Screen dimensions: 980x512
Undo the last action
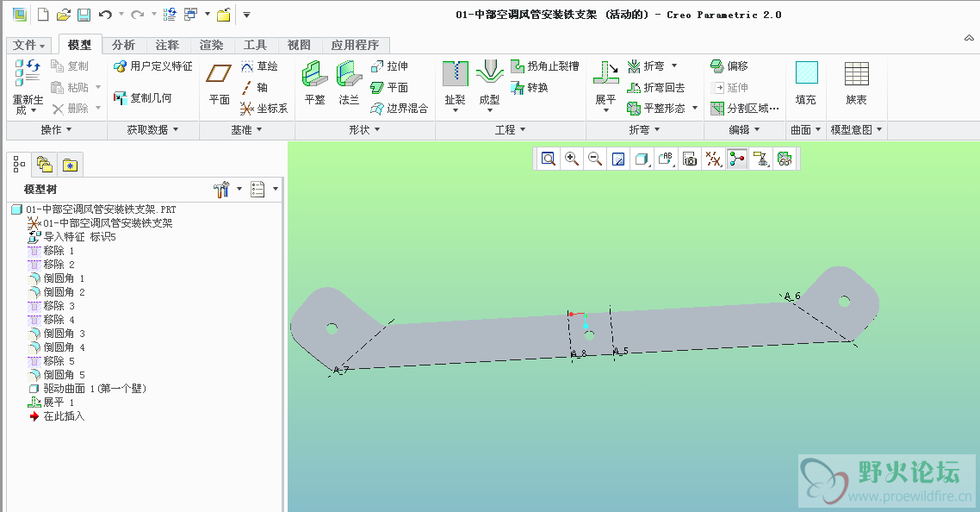[x=106, y=15]
